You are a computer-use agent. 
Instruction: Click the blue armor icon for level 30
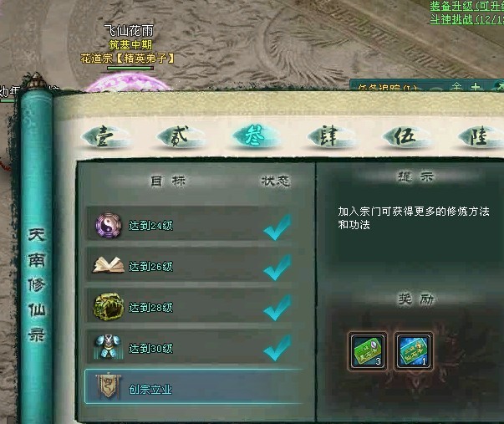tap(109, 347)
